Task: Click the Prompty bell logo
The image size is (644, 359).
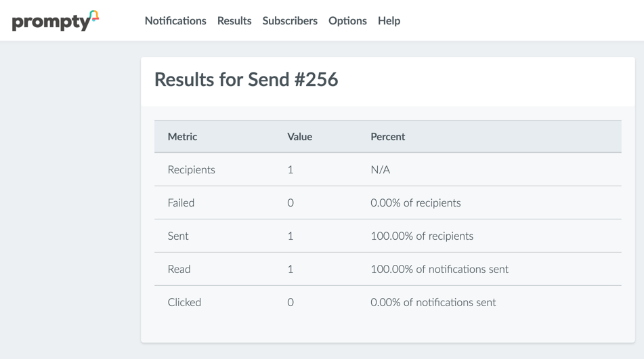Action: click(56, 21)
